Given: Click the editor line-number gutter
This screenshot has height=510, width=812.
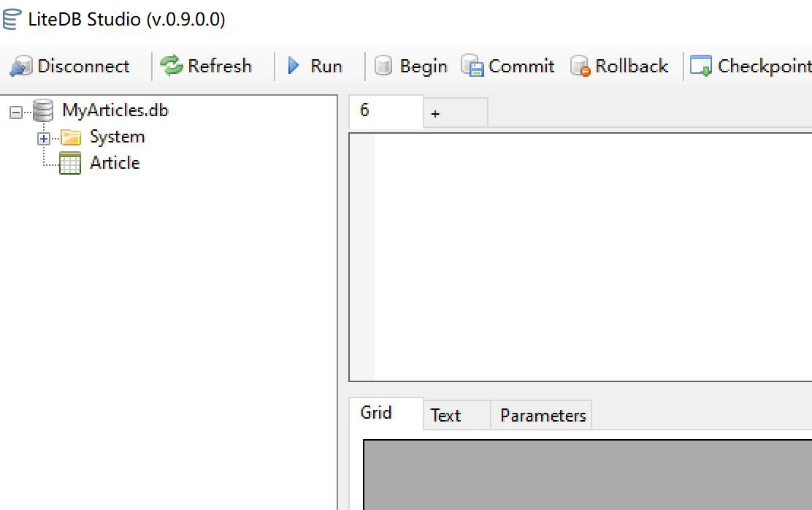Looking at the screenshot, I should [362, 257].
